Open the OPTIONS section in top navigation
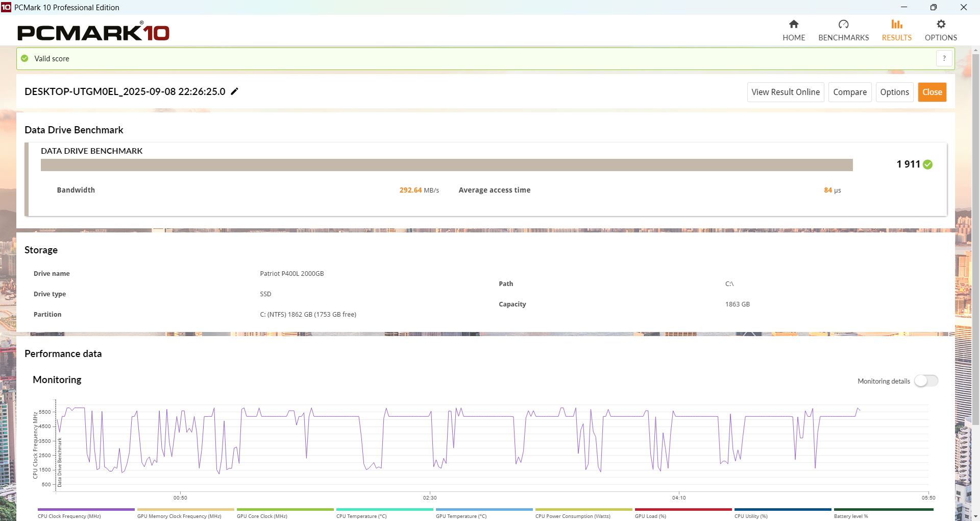This screenshot has width=980, height=521. pos(941,31)
